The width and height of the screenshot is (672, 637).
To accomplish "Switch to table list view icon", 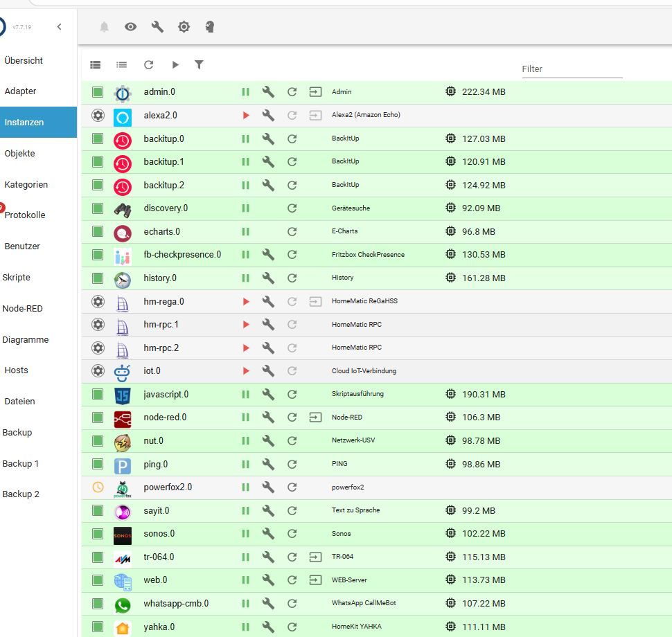I will 95,64.
